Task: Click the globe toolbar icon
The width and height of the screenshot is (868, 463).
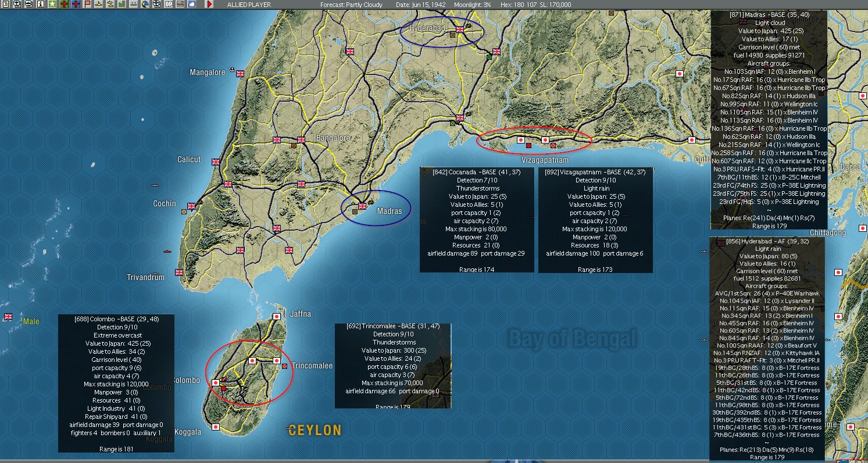Action: 145,4
